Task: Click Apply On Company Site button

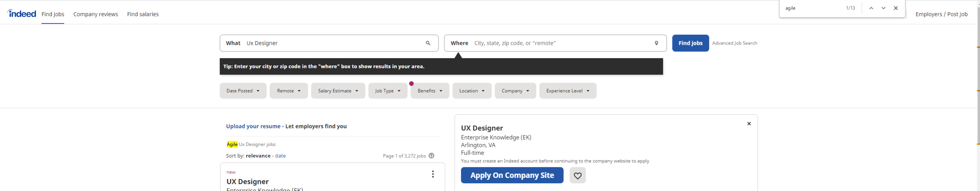Action: [512, 175]
